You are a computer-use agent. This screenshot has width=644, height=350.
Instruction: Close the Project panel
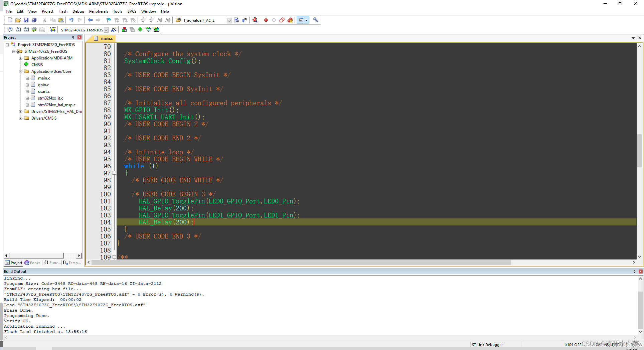(79, 37)
